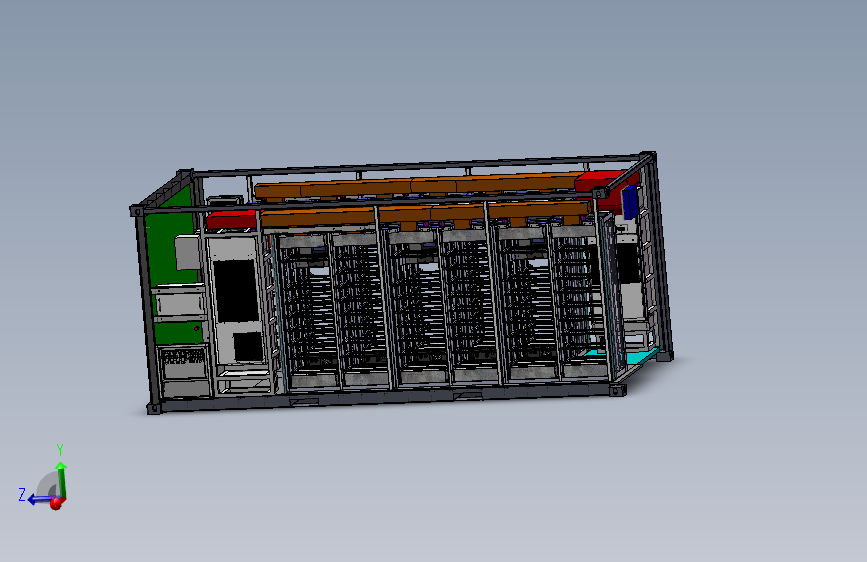Click the green Y axis arrow of the triad
This screenshot has width=867, height=562.
click(x=61, y=480)
